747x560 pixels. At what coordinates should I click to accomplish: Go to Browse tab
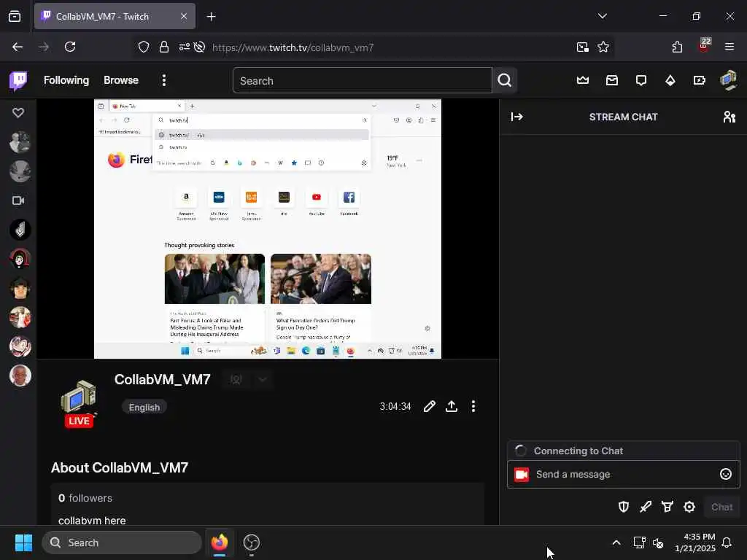pyautogui.click(x=121, y=80)
